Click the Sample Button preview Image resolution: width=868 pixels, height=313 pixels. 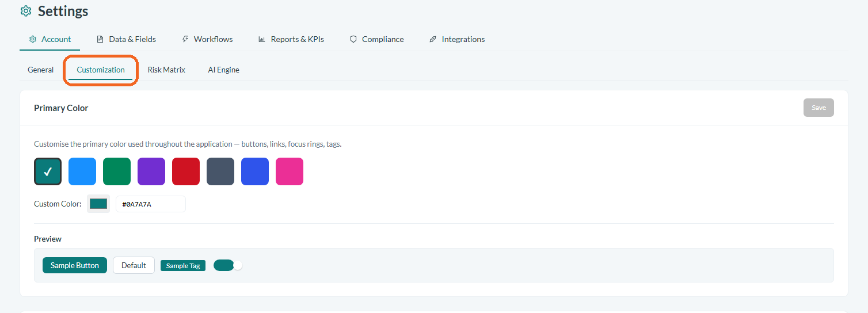coord(75,265)
